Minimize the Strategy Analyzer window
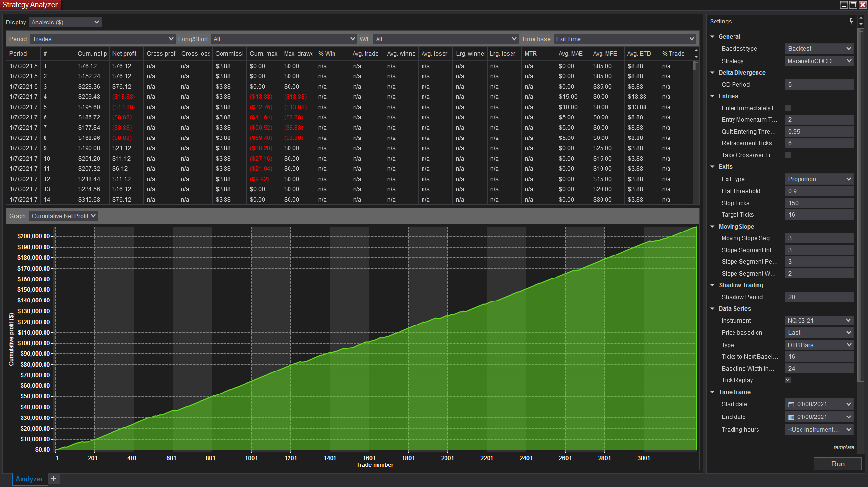Viewport: 868px width, 487px height. point(844,5)
